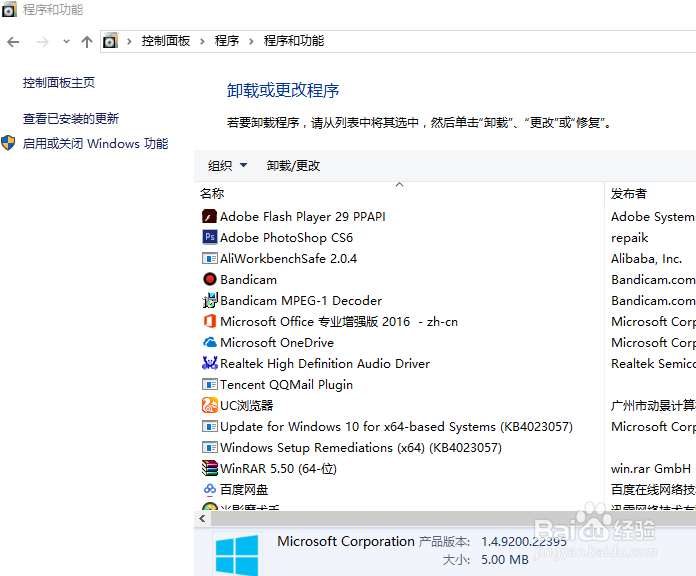Click the Microsoft Office 2016 icon
This screenshot has width=696, height=576.
coord(210,321)
